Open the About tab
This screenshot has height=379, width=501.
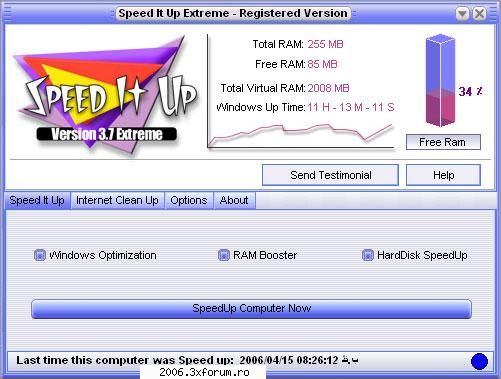(x=234, y=200)
